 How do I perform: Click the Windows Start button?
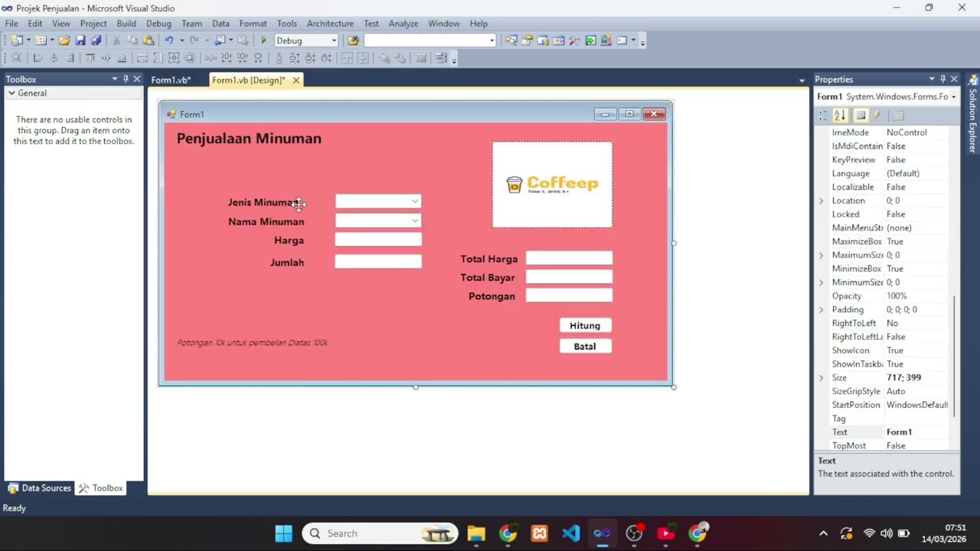(x=283, y=533)
